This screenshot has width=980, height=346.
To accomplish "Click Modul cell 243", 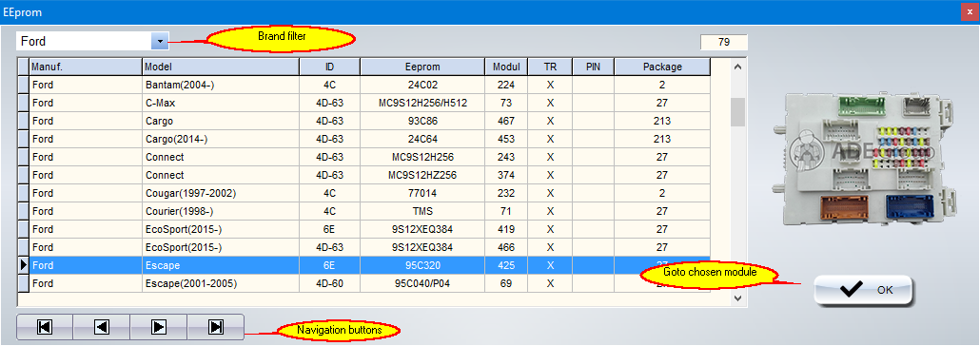I will (506, 158).
